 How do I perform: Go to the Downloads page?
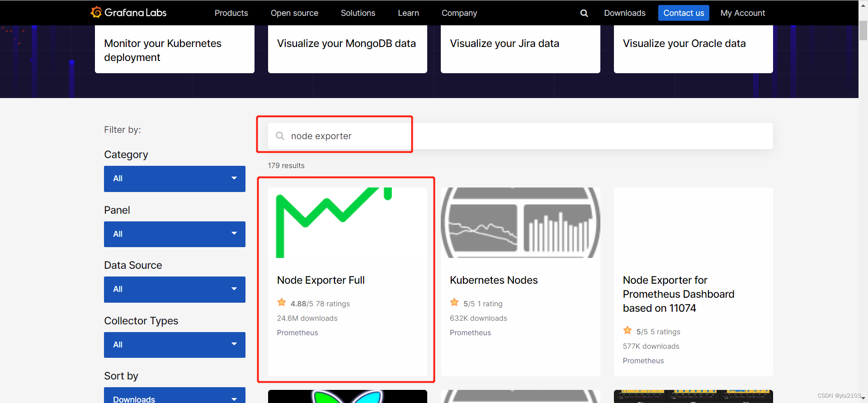point(625,13)
